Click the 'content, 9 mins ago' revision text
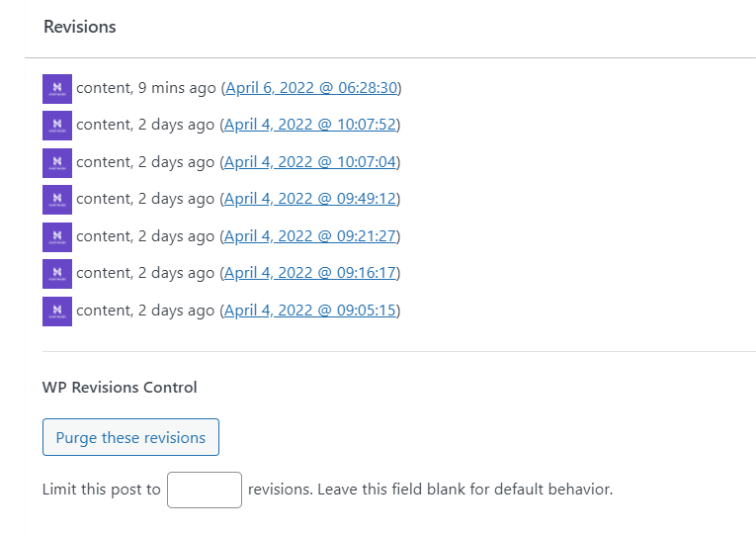 pyautogui.click(x=145, y=88)
